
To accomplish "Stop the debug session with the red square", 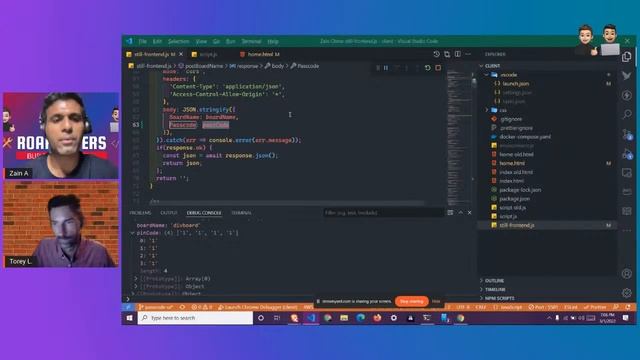I will tap(438, 68).
